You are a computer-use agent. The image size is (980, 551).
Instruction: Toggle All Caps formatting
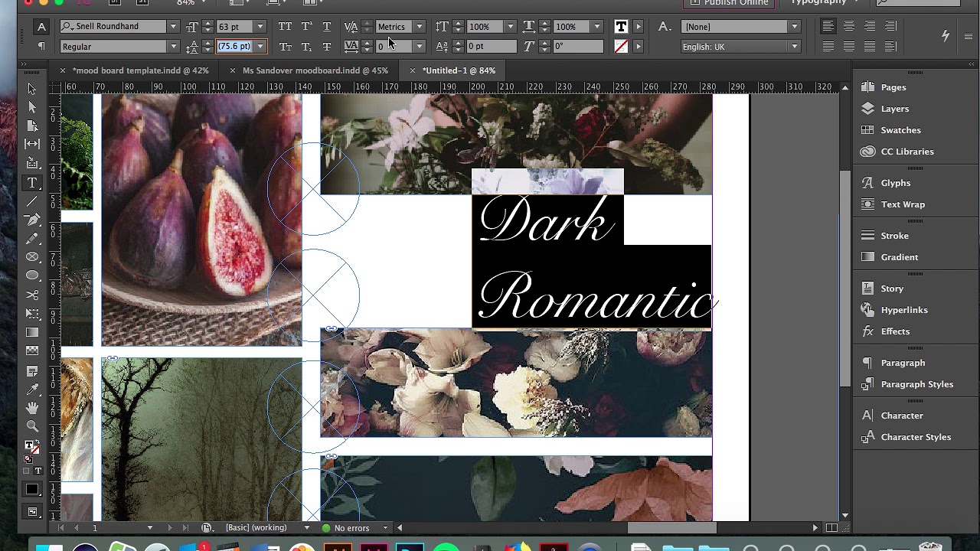tap(285, 27)
